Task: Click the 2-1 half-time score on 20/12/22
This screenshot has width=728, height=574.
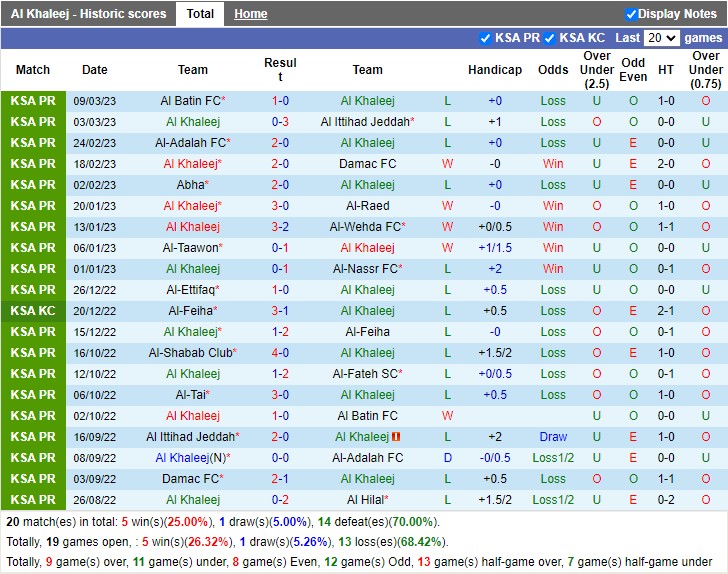Action: 666,311
